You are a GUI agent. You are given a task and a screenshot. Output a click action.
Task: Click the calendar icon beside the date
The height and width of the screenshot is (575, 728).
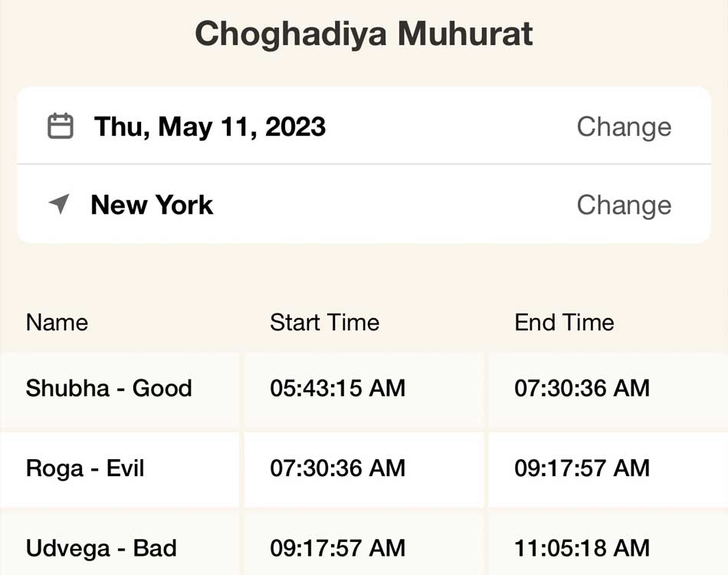click(61, 126)
